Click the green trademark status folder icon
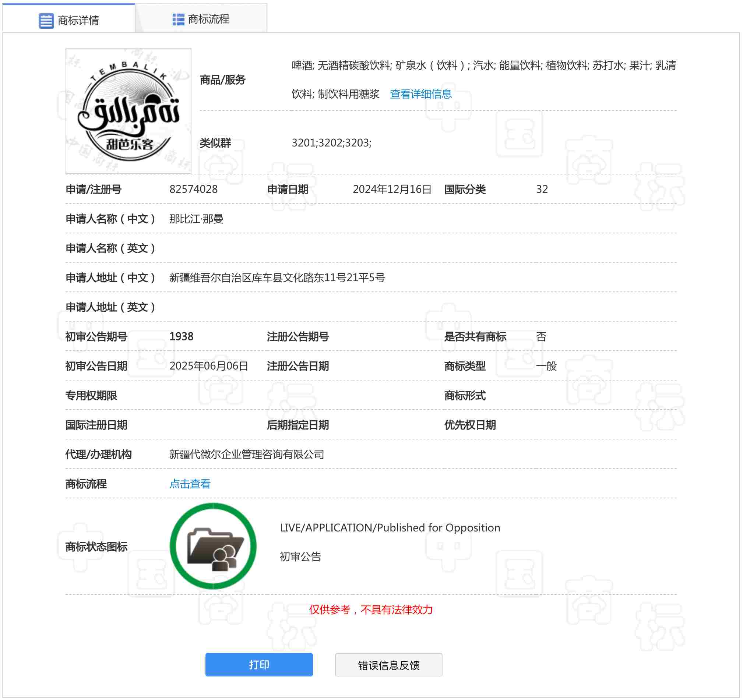 coord(213,546)
